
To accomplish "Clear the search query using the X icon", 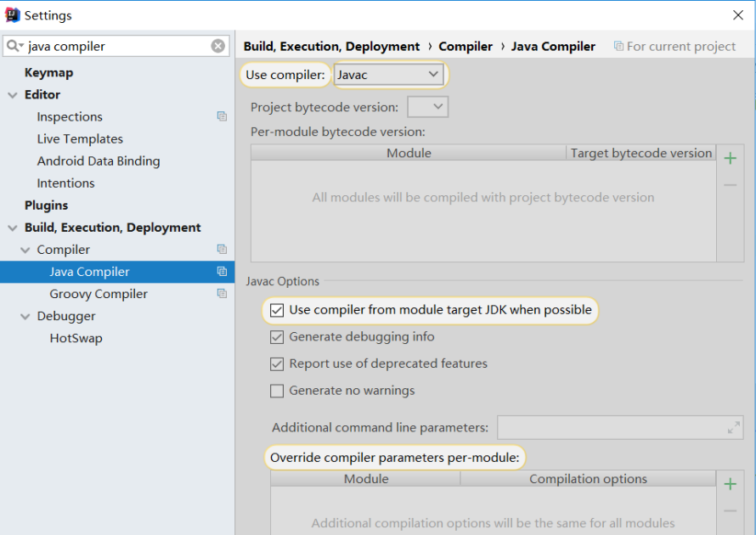I will coord(218,46).
